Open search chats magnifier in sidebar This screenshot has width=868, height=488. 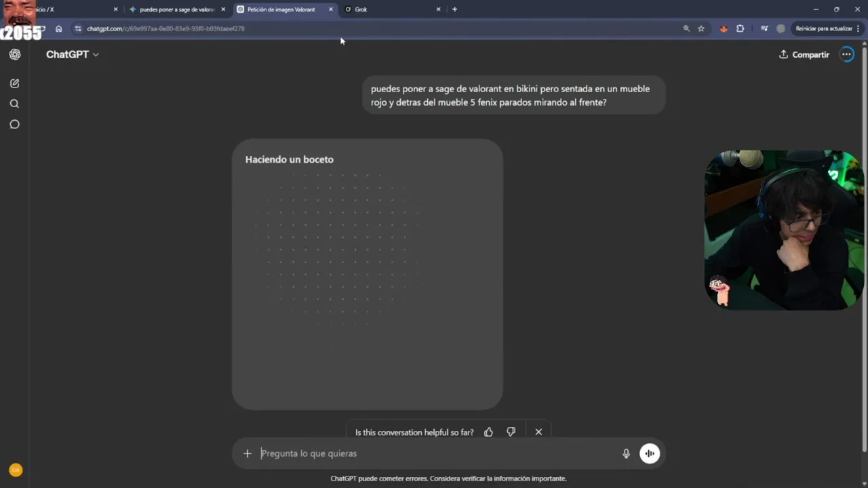coord(14,104)
